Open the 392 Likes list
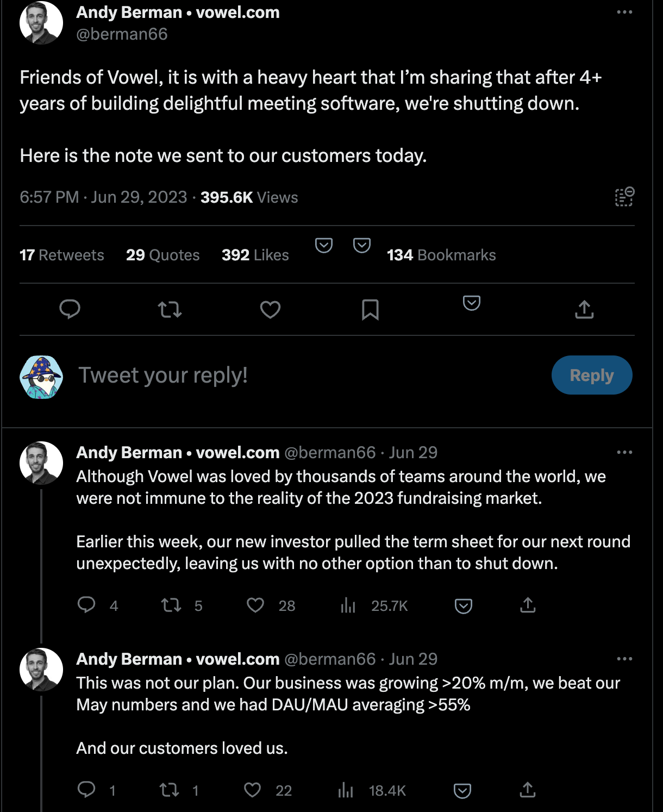This screenshot has width=663, height=812. (x=255, y=255)
